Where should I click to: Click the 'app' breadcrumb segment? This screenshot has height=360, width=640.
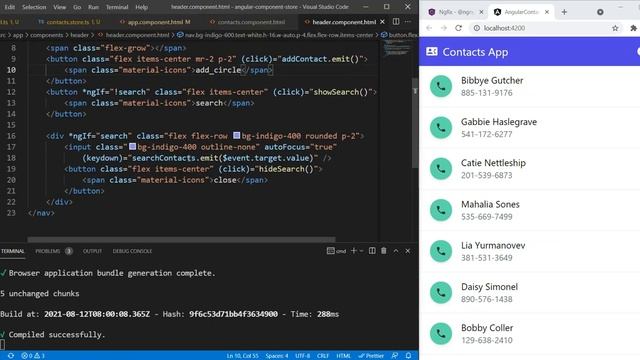coord(18,35)
